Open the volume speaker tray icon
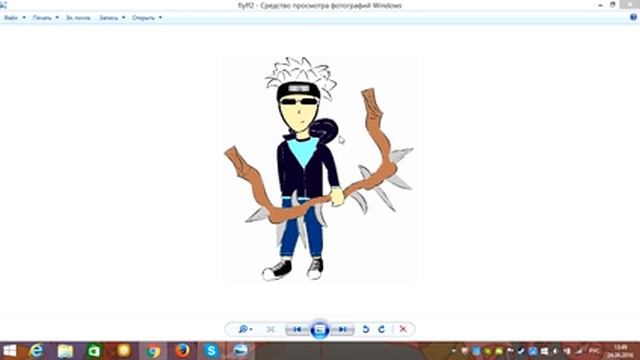Screen dimensions: 640x360 [556, 351]
